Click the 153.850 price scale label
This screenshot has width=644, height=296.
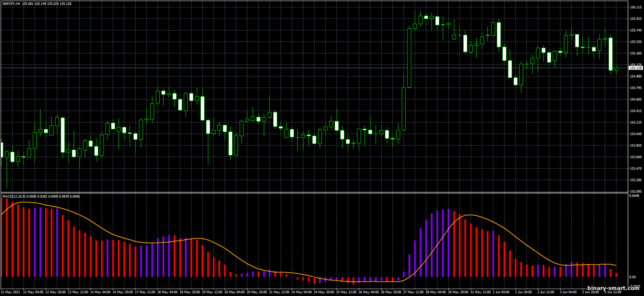(x=636, y=145)
